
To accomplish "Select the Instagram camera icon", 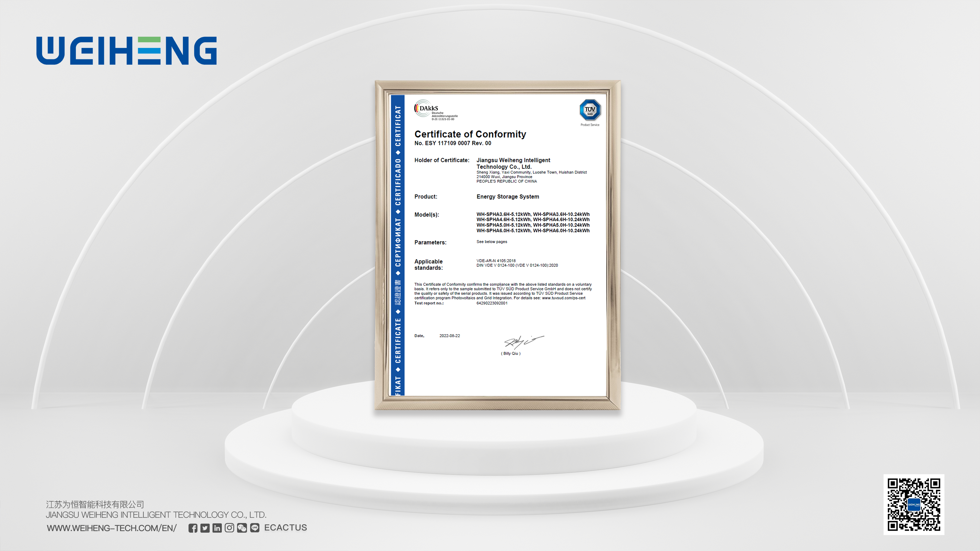I will tap(229, 528).
